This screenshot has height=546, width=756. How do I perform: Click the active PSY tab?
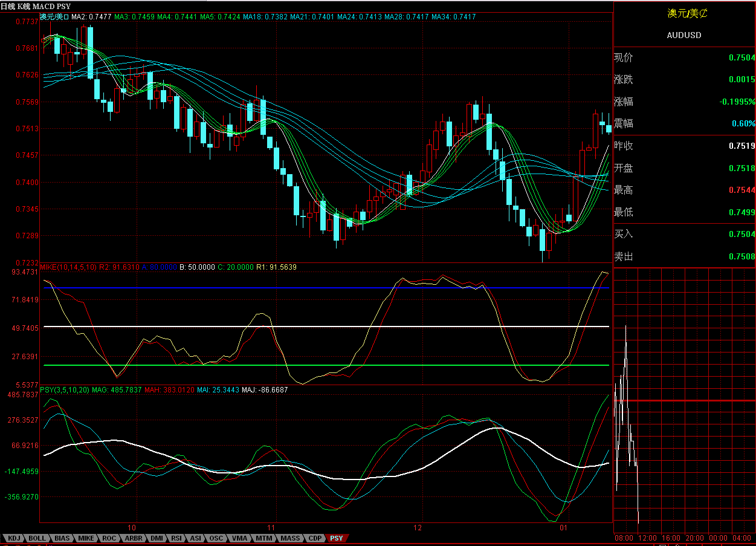[337, 538]
